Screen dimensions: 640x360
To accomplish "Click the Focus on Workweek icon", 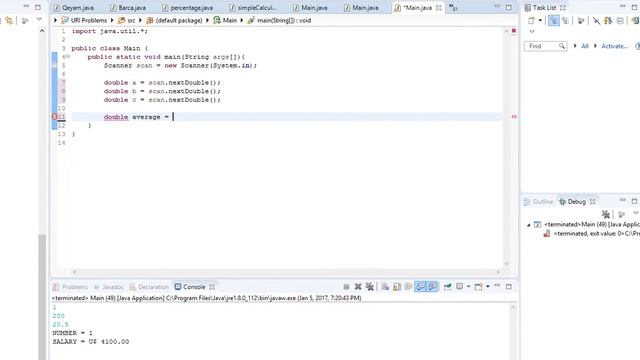I will click(x=581, y=20).
